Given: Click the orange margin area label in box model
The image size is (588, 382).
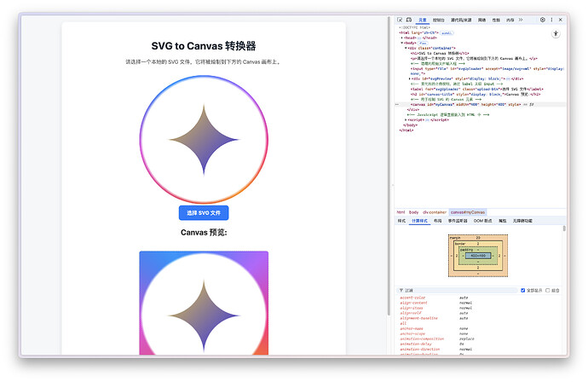Looking at the screenshot, I should tap(455, 238).
